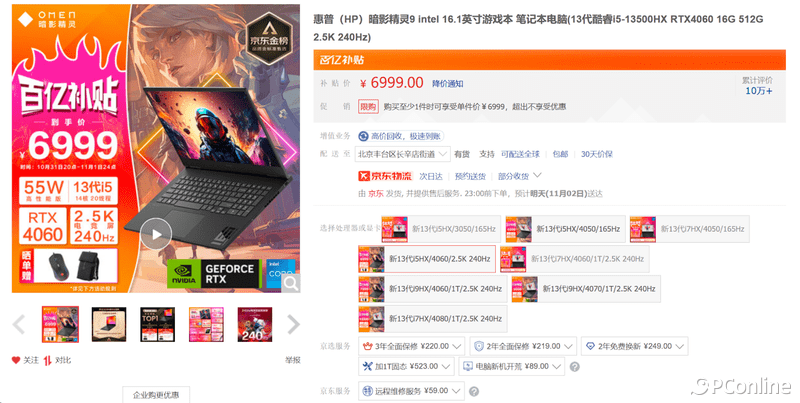
Task: Click the 企业购更优惠 tab
Action: [156, 395]
